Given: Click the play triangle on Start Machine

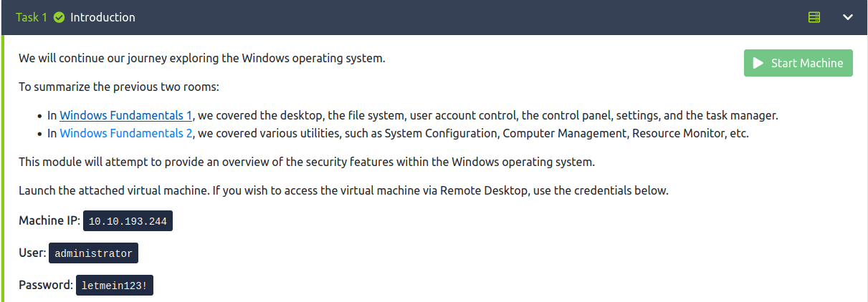Looking at the screenshot, I should click(x=758, y=63).
